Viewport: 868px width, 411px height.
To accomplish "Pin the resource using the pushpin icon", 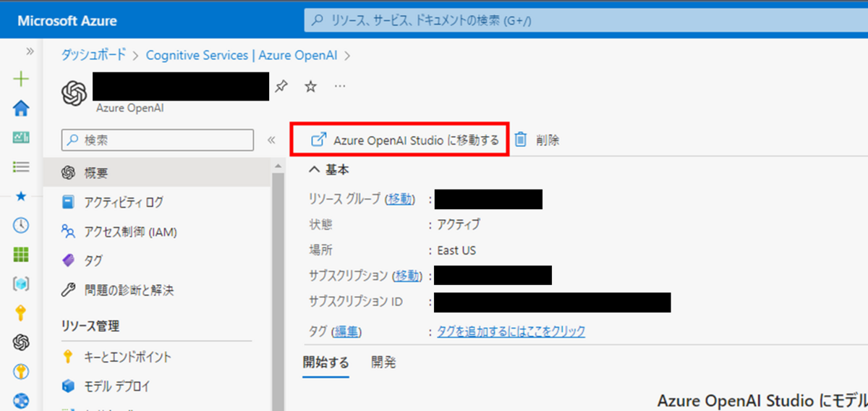I will pyautogui.click(x=281, y=86).
